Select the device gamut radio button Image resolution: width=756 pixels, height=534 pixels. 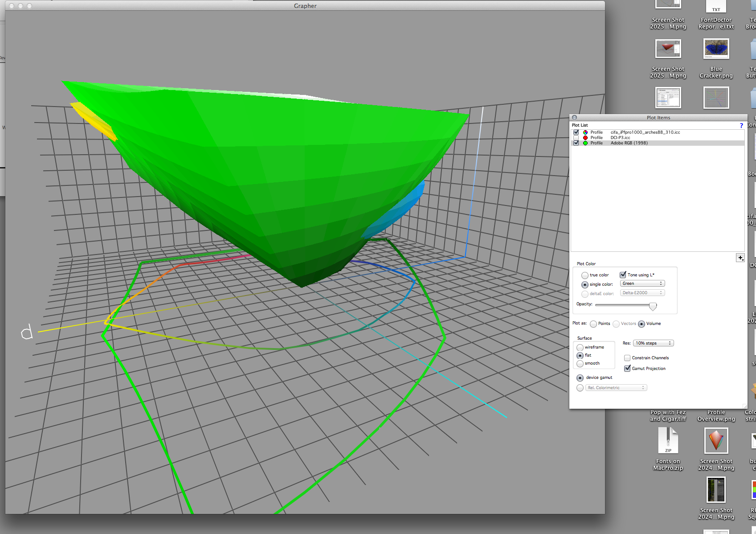click(x=580, y=378)
